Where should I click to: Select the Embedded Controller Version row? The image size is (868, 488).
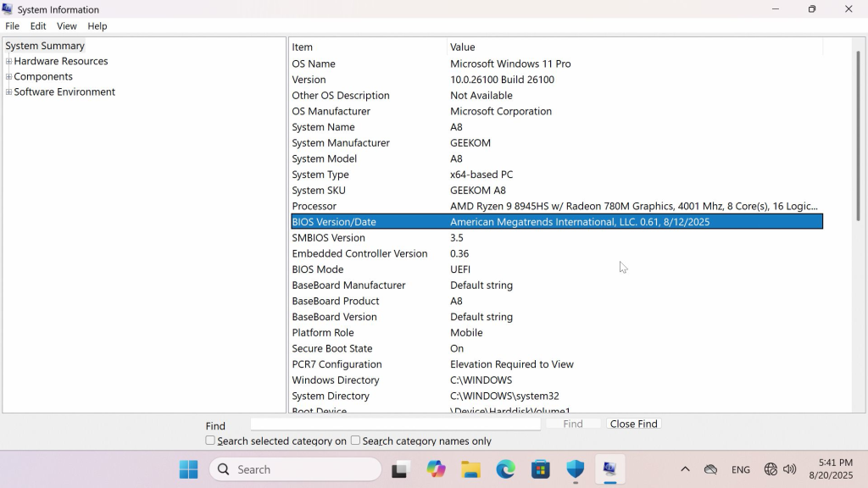556,253
